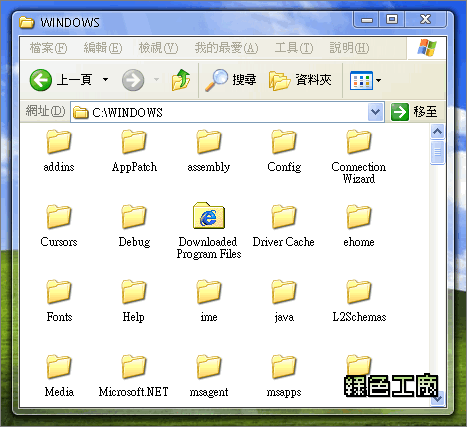Click the msapps folder icon

(x=284, y=367)
